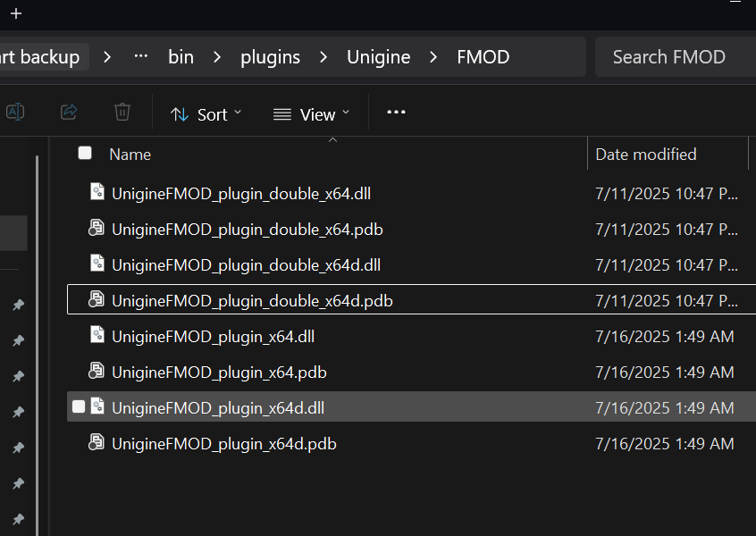Open the Sort dropdown
756x536 pixels.
[206, 114]
